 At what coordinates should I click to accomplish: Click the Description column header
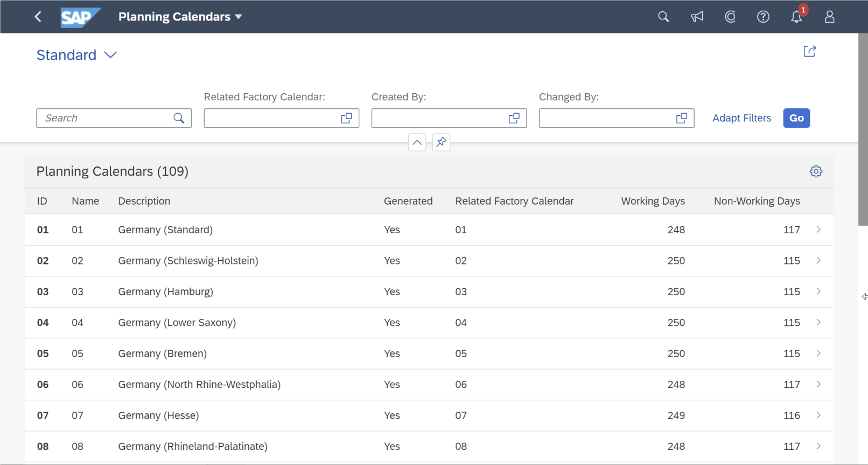point(144,201)
